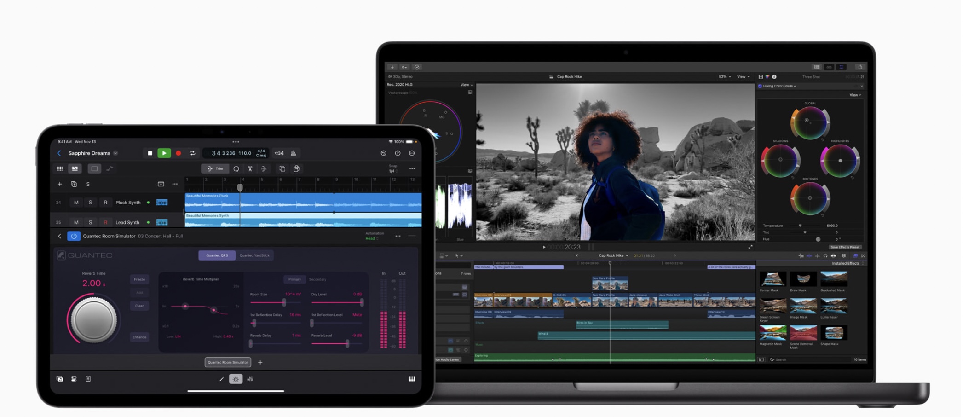This screenshot has width=980, height=417.
Task: Stop playback in Logic Pro on iPad
Action: pyautogui.click(x=150, y=153)
